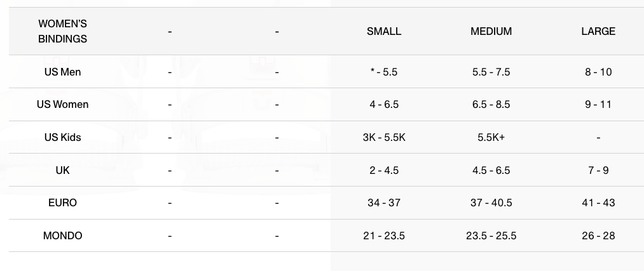
Task: Select the LARGE column header
Action: click(598, 31)
